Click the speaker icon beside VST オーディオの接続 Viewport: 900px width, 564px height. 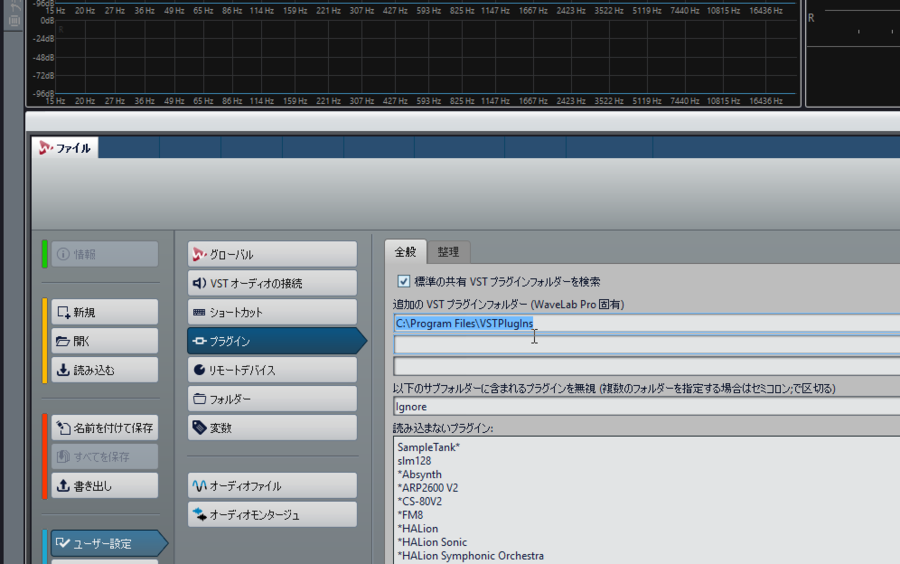click(x=199, y=283)
